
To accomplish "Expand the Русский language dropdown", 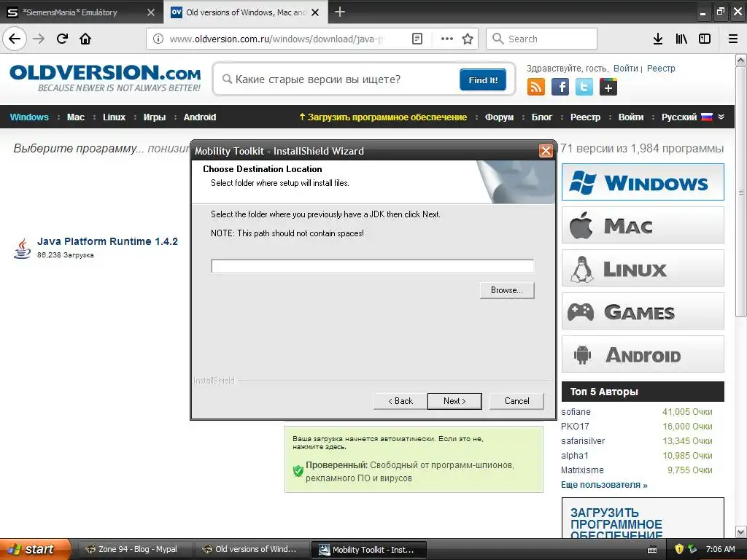I will point(693,117).
